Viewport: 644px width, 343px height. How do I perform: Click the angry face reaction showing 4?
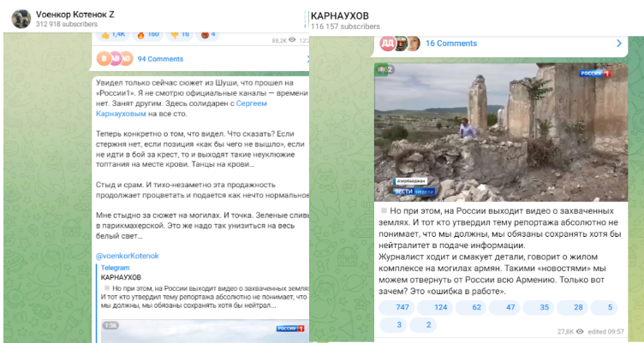(x=207, y=35)
